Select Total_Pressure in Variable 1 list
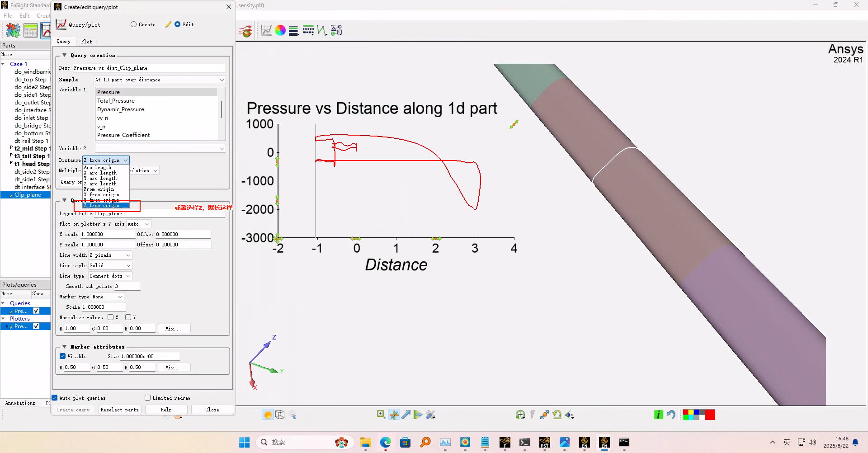This screenshot has height=453, width=868. coord(116,101)
